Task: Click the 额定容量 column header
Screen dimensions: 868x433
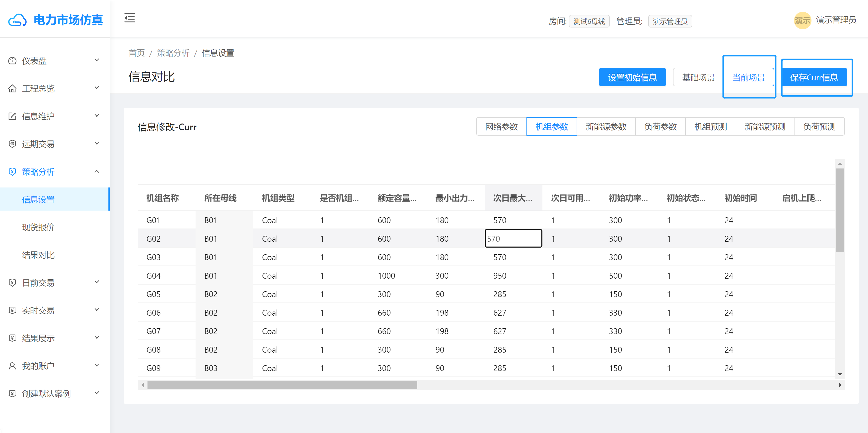Action: tap(398, 198)
